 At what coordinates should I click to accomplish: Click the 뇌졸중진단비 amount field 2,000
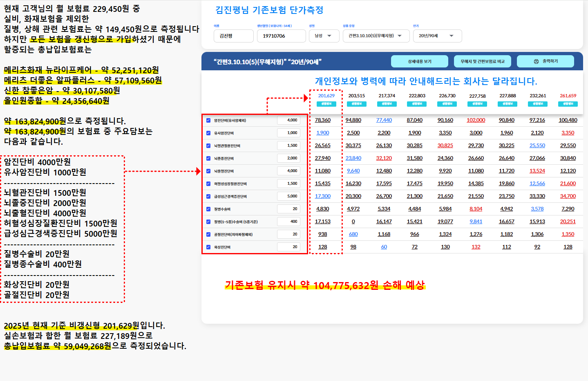289,158
